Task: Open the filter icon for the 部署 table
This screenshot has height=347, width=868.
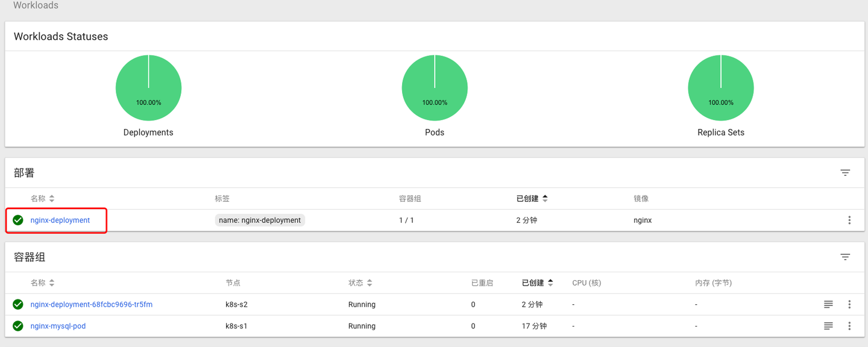Action: click(845, 172)
